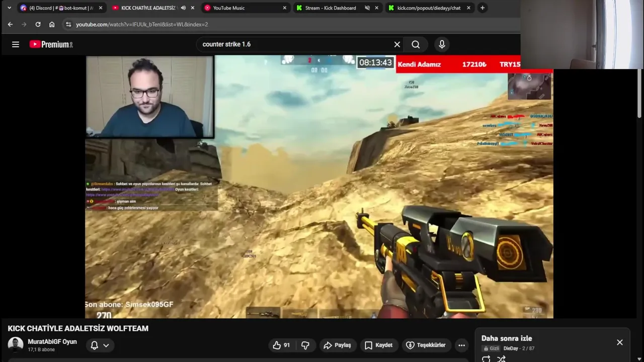Screen dimensions: 644x362
Task: Toggle playlist shuffle icon
Action: pyautogui.click(x=501, y=359)
